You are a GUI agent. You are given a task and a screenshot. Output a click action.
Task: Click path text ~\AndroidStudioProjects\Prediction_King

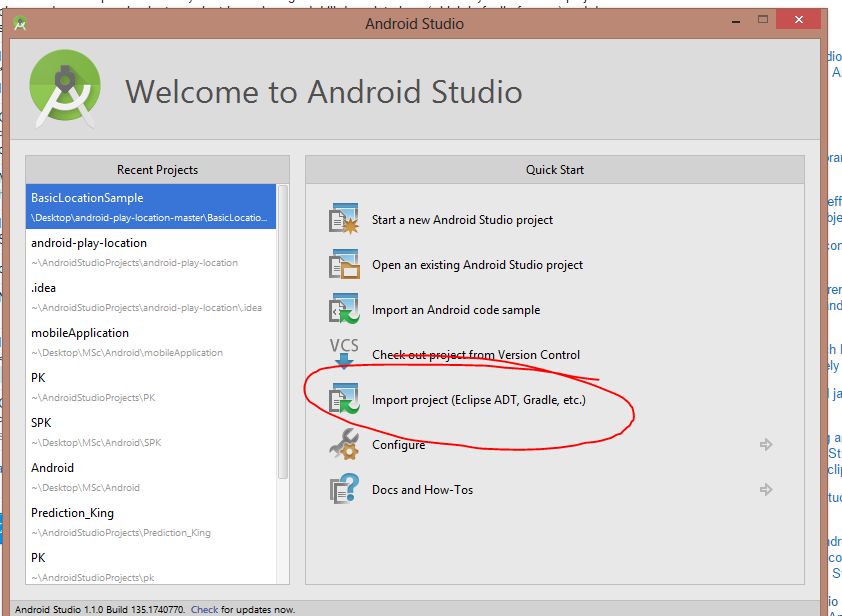[x=121, y=533]
